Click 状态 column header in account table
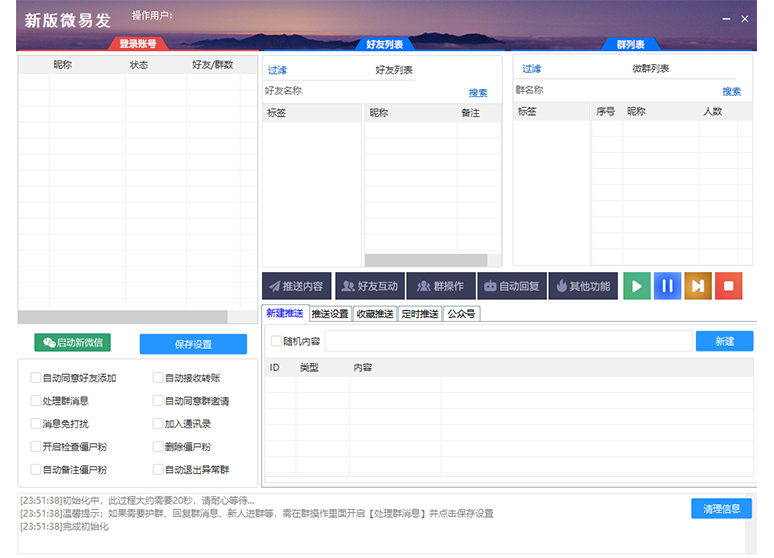This screenshot has height=558, width=774. coord(139,65)
